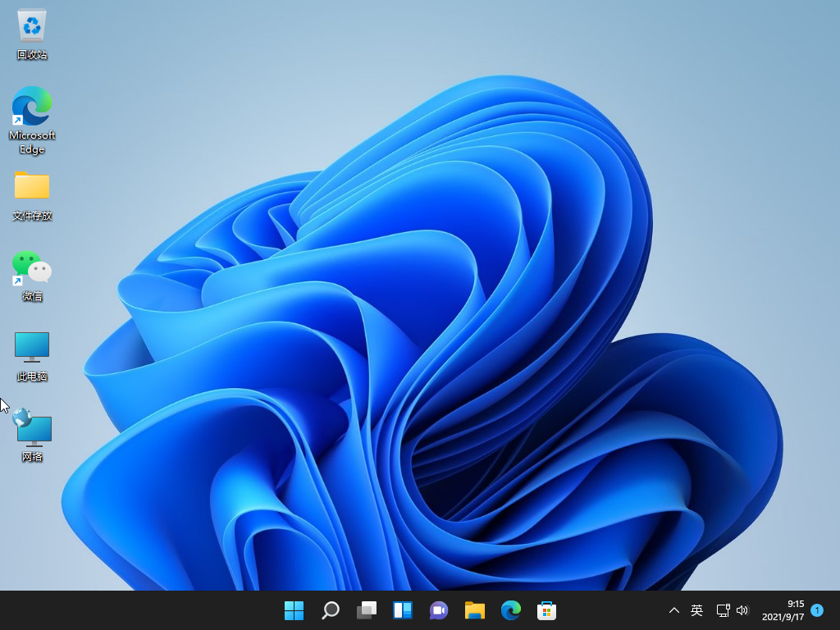Open the Widgets panel
Image resolution: width=840 pixels, height=630 pixels.
coord(402,610)
